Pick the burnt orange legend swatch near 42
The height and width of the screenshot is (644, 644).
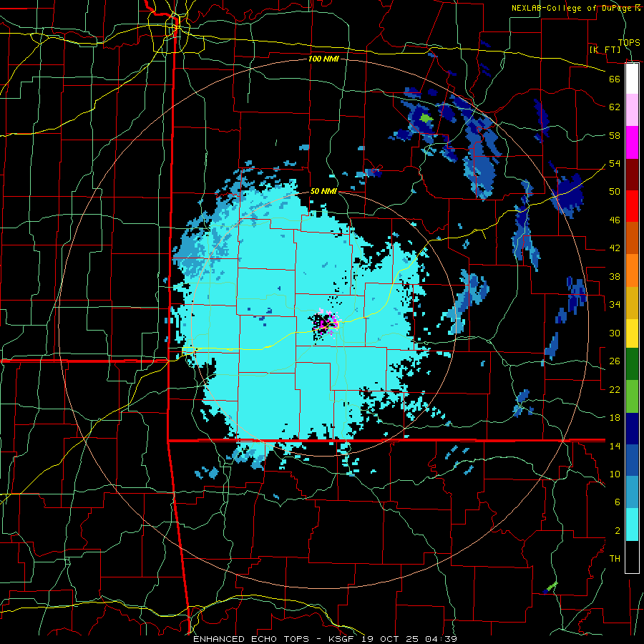point(632,238)
